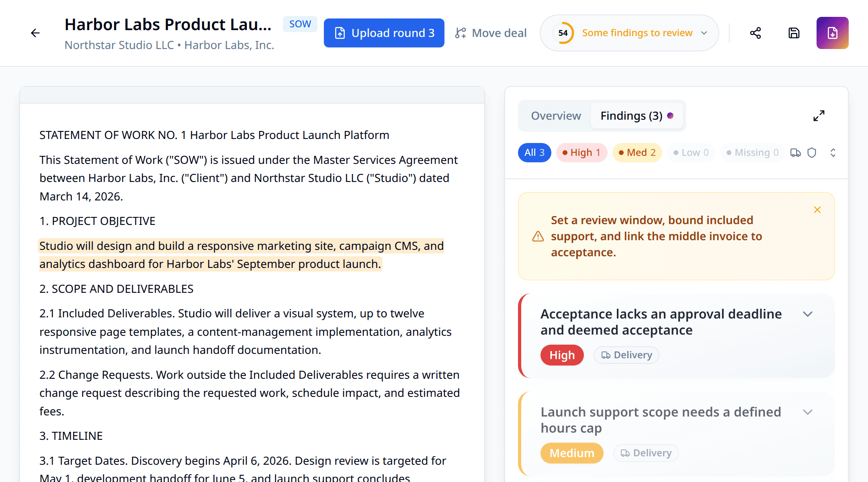Click the 2.2 Change Requests paragraph
Viewport: 868px width, 482px height.
click(x=250, y=393)
